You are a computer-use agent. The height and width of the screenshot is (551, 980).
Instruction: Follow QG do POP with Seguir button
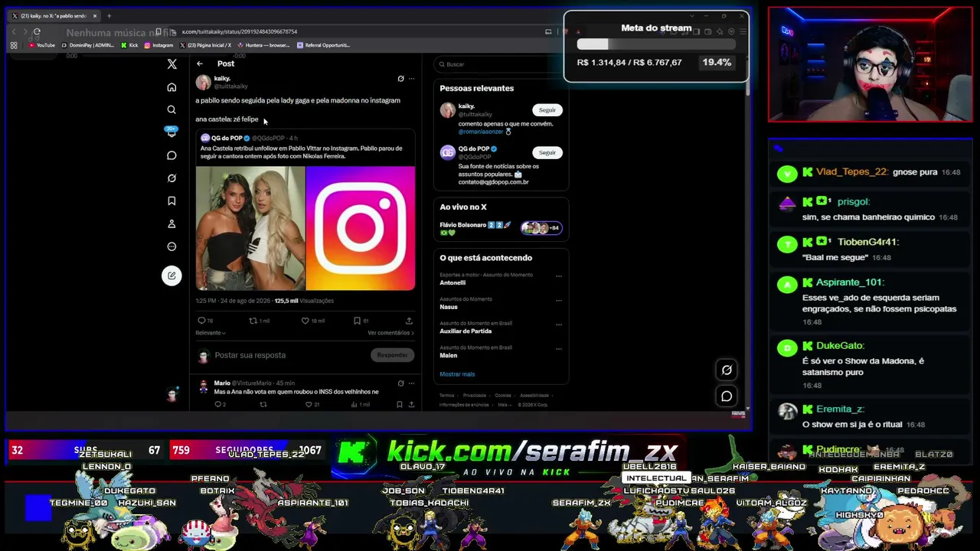click(x=547, y=152)
